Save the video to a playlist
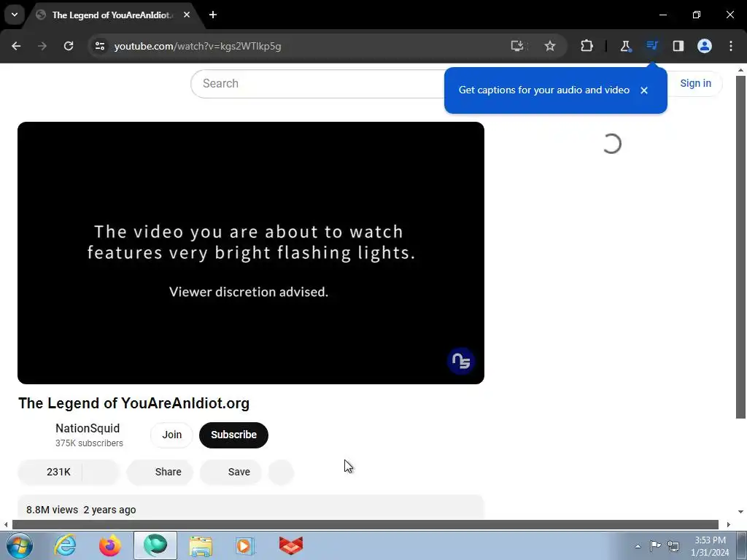This screenshot has width=747, height=560. pyautogui.click(x=231, y=472)
